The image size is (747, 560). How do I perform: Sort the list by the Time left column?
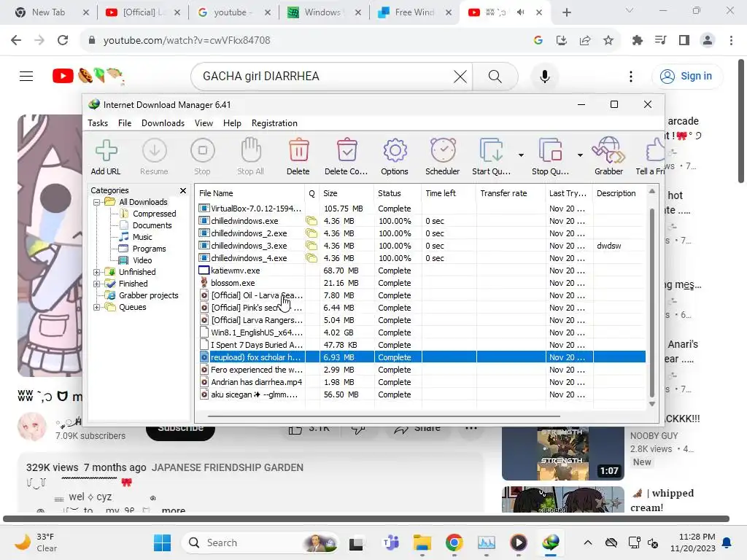coord(449,193)
